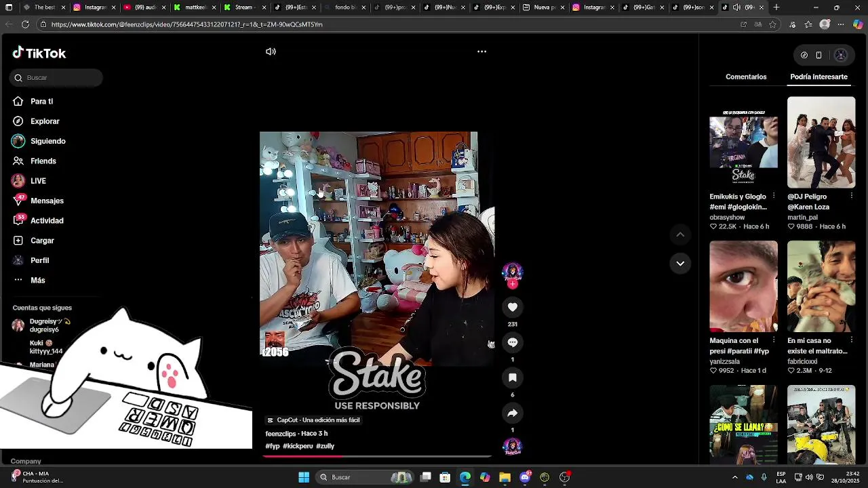The width and height of the screenshot is (868, 488).
Task: Open options for Emikukis y Gloglo video
Action: click(x=774, y=197)
